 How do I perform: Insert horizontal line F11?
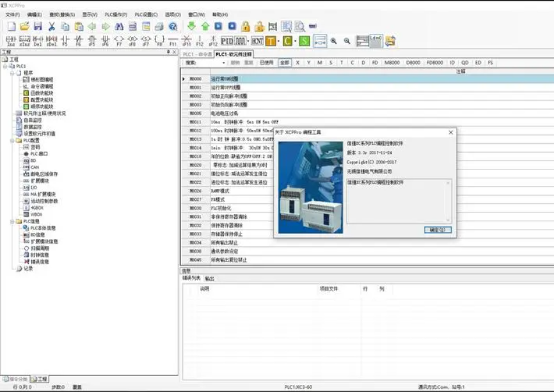pos(173,41)
